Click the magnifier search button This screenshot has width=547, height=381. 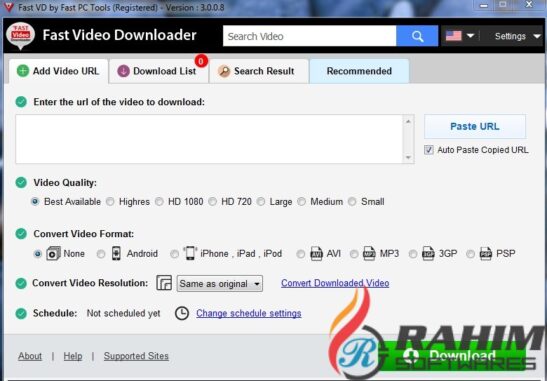pyautogui.click(x=417, y=36)
